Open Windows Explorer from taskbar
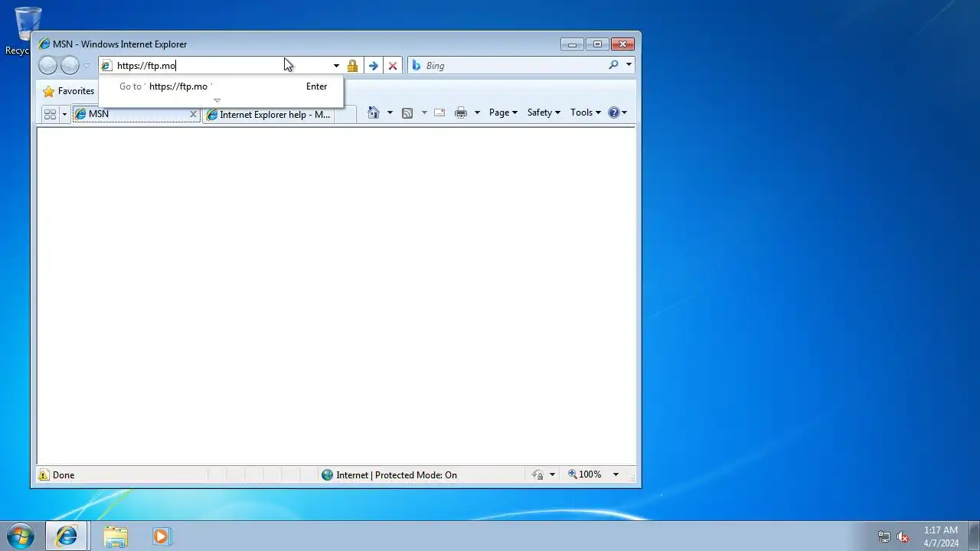Viewport: 980px width, 551px height. pyautogui.click(x=116, y=536)
